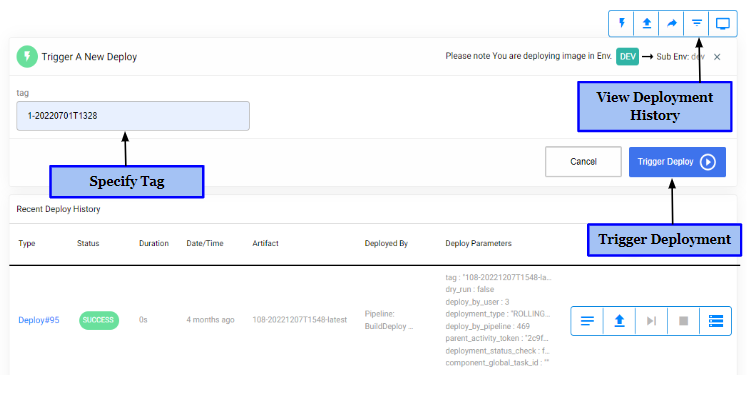The height and width of the screenshot is (397, 749).
Task: Click the share arrow icon in top toolbar
Action: pos(672,23)
